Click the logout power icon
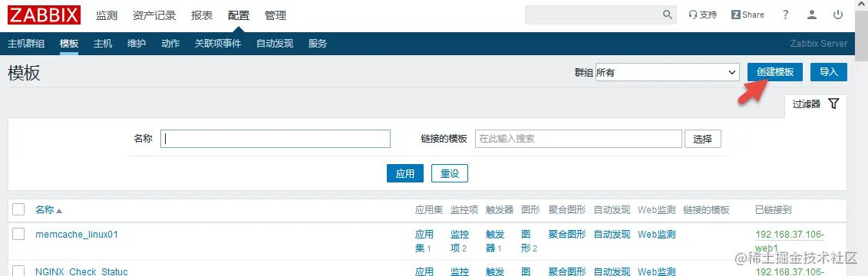 pyautogui.click(x=838, y=15)
